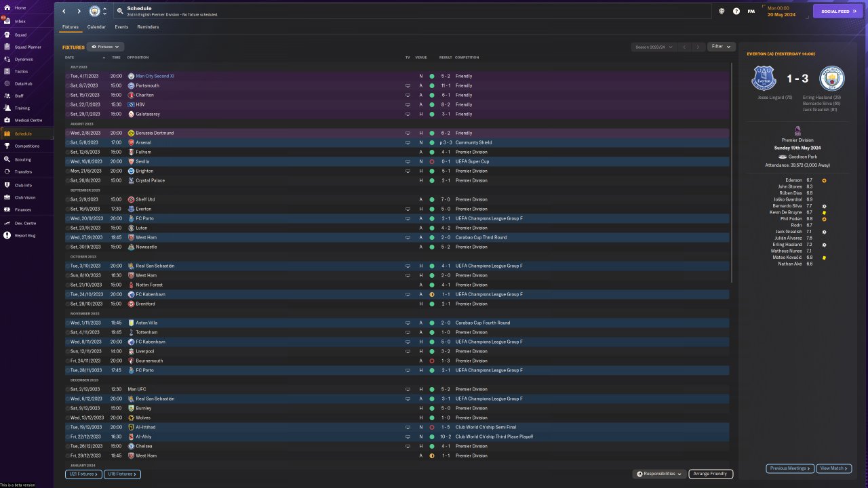Click the Manchester City crest in match panel
The image size is (868, 488).
coord(831,79)
